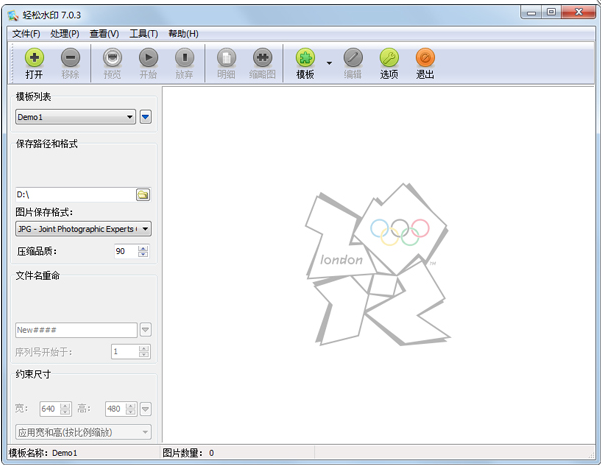Click the 编辑 (Edit) toolbar button

353,59
